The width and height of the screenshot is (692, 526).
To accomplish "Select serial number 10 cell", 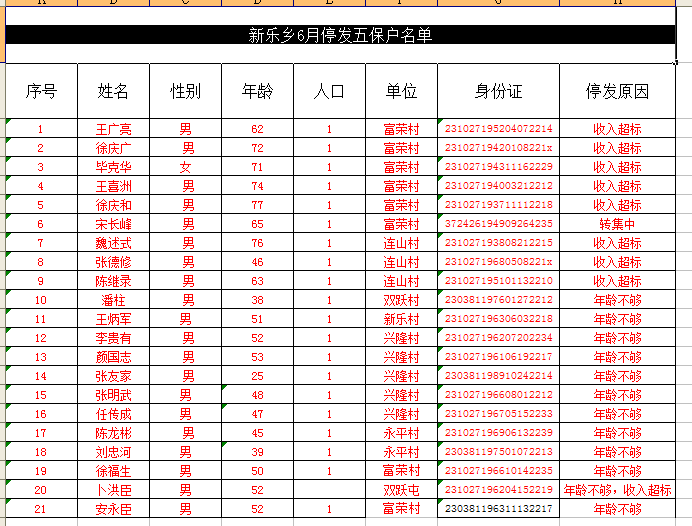I will (x=41, y=300).
